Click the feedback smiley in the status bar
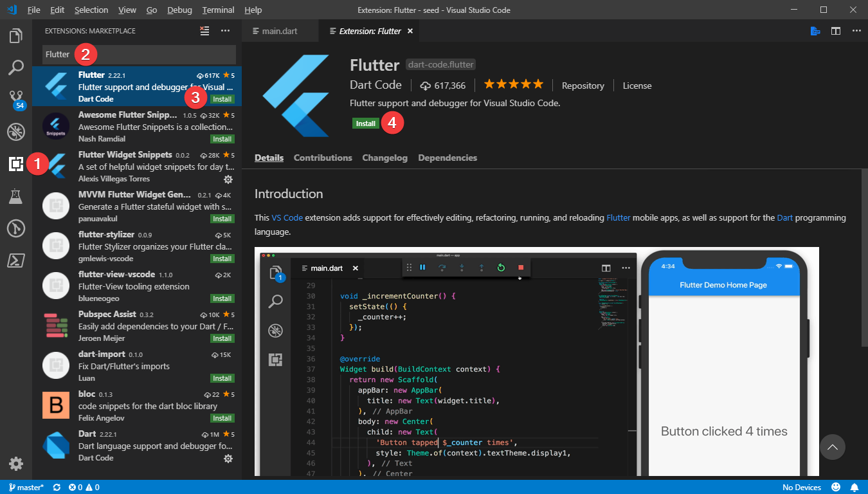Viewport: 868px width, 494px height. (x=836, y=487)
